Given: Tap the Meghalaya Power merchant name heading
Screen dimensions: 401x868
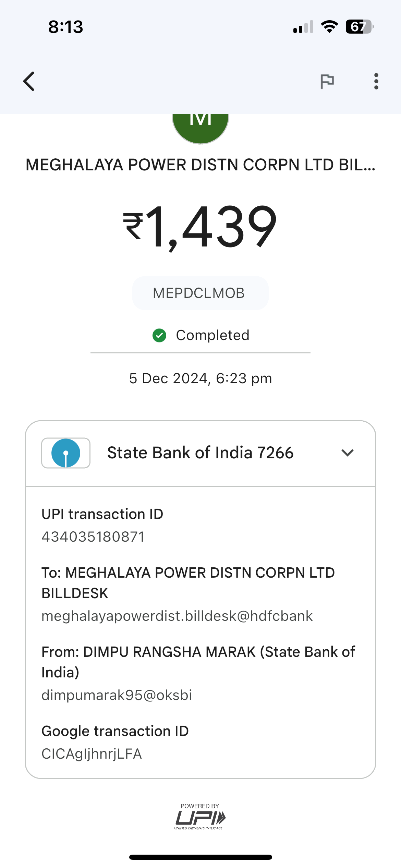Looking at the screenshot, I should (x=200, y=165).
